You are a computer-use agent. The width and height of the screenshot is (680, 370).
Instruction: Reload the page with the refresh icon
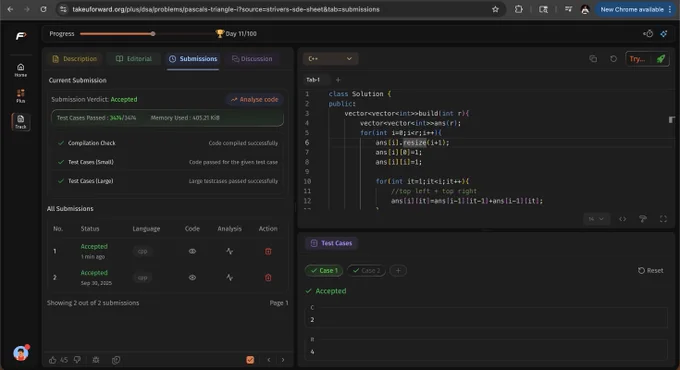(x=43, y=9)
